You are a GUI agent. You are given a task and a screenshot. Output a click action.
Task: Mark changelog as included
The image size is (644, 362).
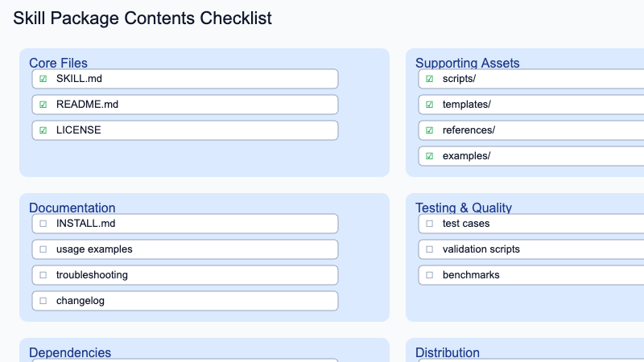tap(43, 301)
